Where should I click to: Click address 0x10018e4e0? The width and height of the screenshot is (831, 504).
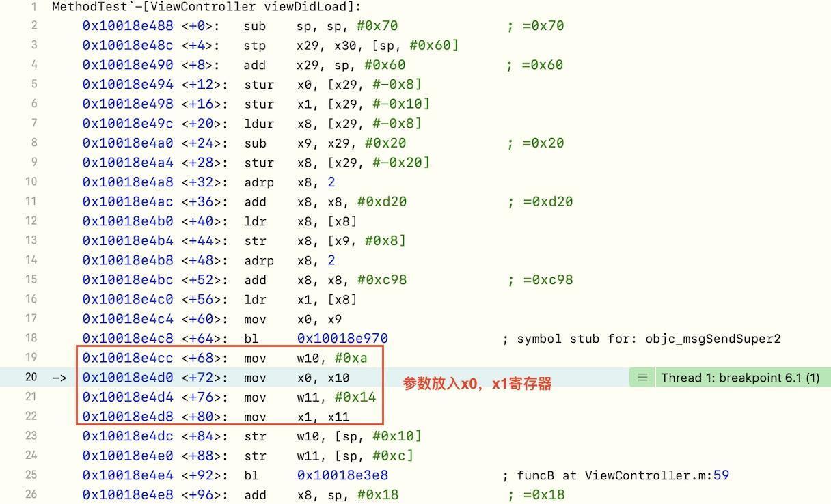click(128, 456)
